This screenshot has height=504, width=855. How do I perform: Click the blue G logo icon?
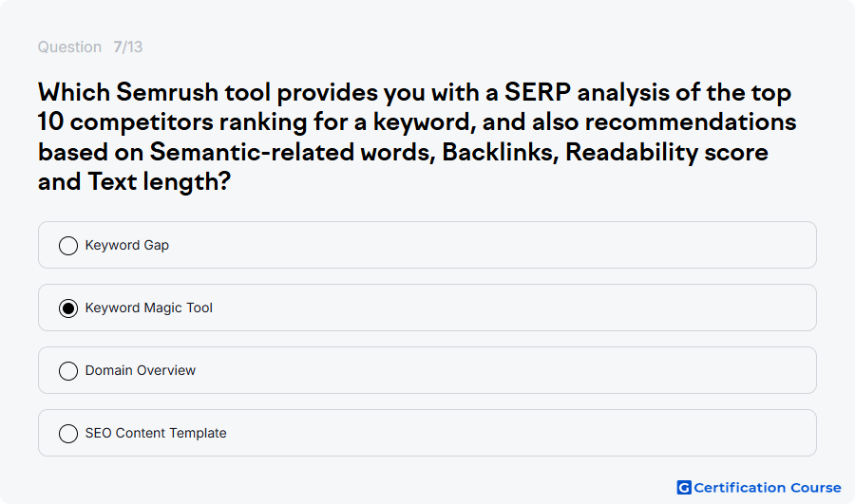pos(684,487)
